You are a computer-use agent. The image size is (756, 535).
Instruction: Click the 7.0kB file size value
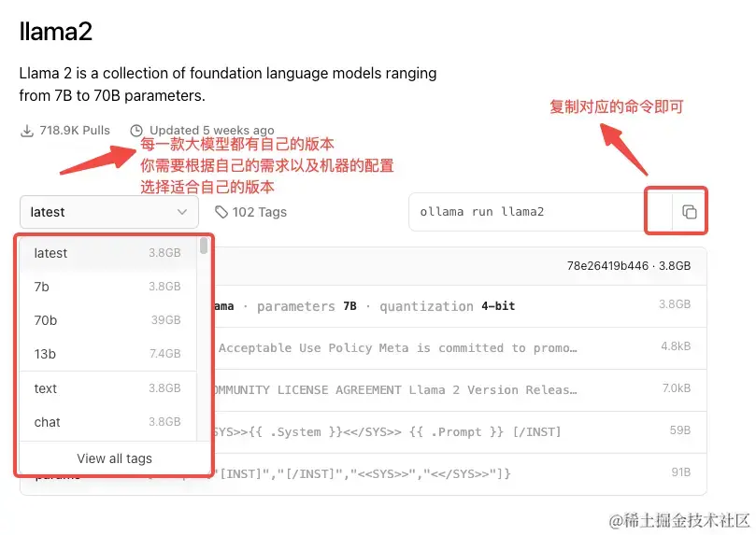click(676, 388)
